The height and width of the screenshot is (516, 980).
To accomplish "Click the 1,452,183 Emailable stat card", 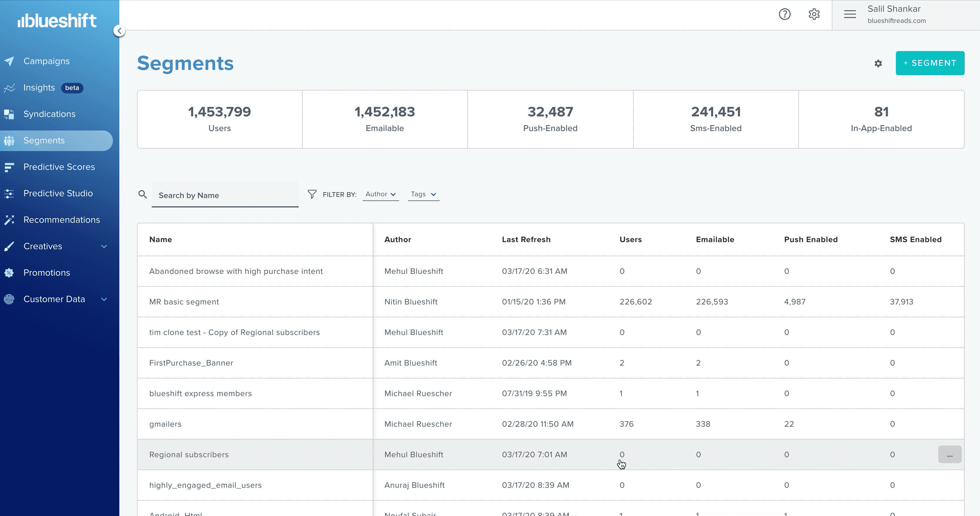I will (384, 119).
